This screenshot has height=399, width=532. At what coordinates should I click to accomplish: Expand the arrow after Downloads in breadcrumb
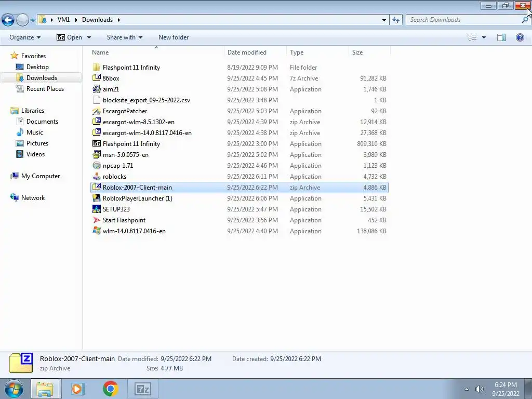119,20
